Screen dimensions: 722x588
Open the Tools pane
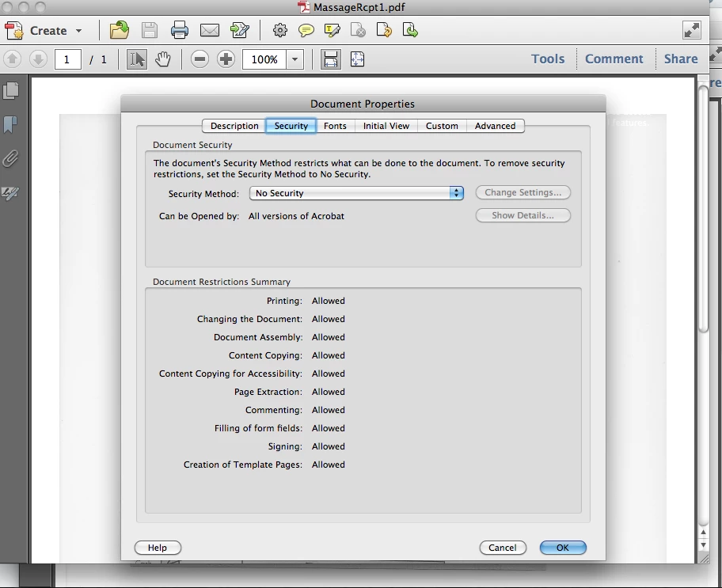tap(548, 59)
